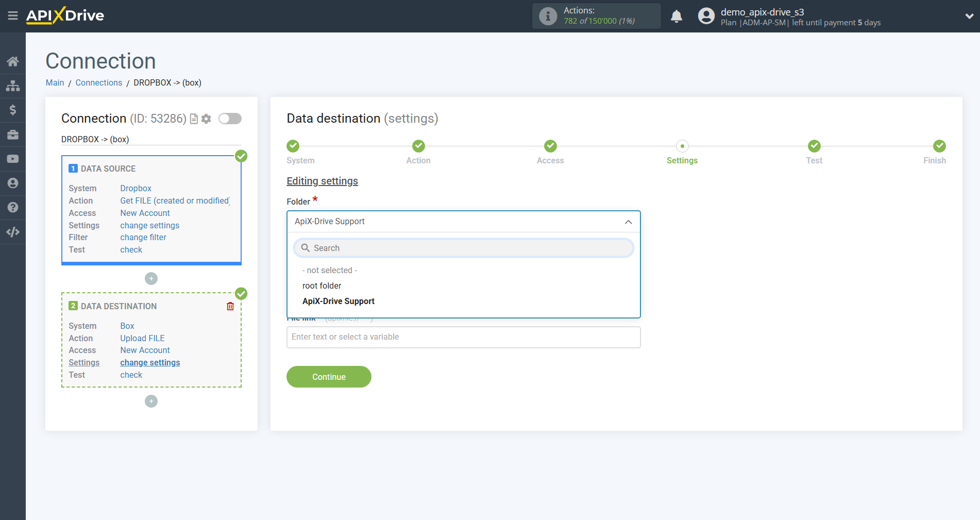Open connection settings gear icon
The image size is (980, 520).
click(x=207, y=119)
